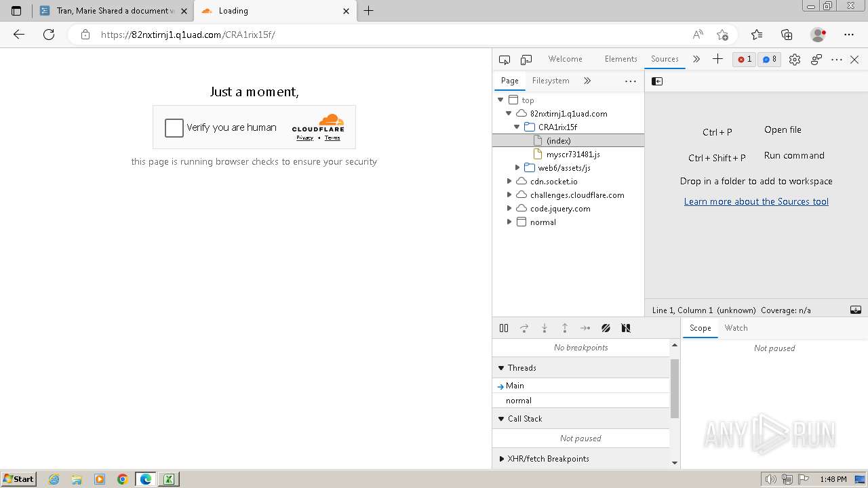
Task: Select the Filesystem navigator tab
Action: click(x=551, y=81)
